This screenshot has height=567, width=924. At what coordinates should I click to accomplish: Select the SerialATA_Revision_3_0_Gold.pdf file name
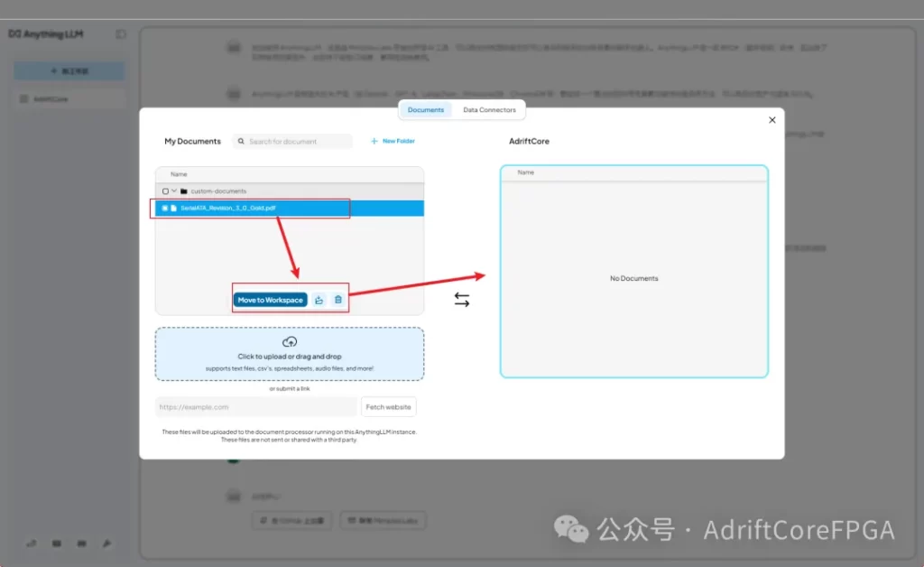(228, 208)
